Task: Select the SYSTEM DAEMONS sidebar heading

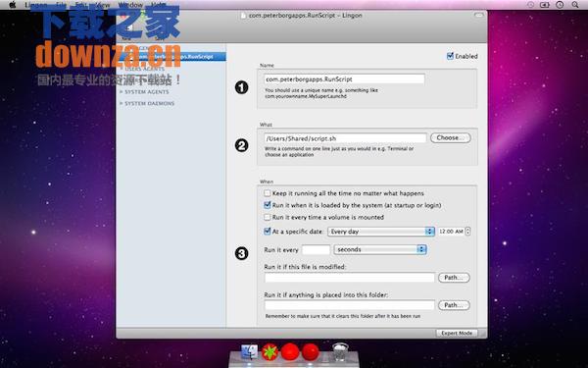Action: click(x=149, y=103)
